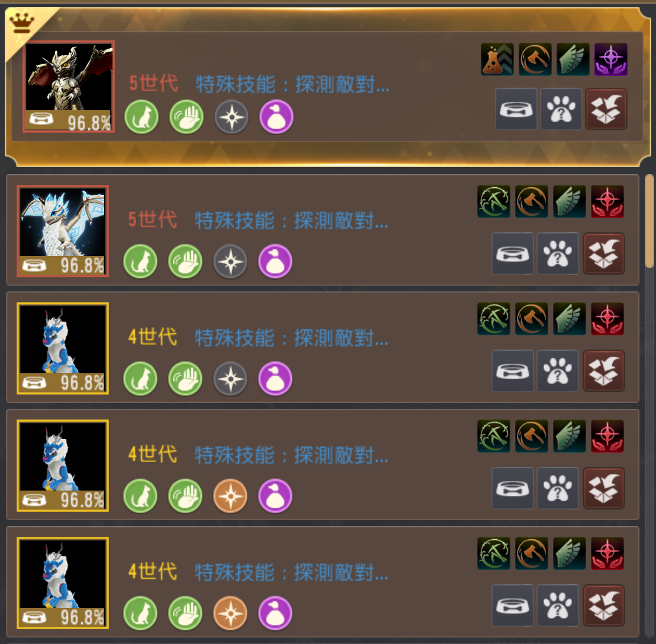Click the potion flask skill icon in the top row
The height and width of the screenshot is (644, 656).
tap(497, 59)
